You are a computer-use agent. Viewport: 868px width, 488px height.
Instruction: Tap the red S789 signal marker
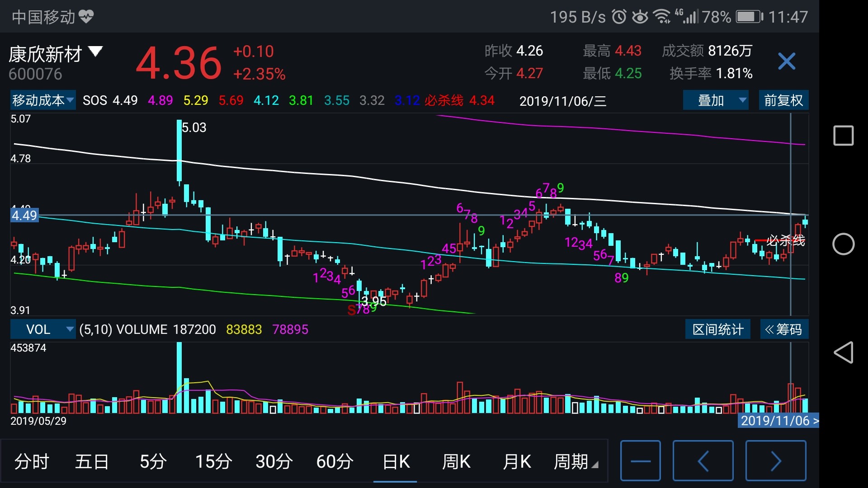pos(362,310)
